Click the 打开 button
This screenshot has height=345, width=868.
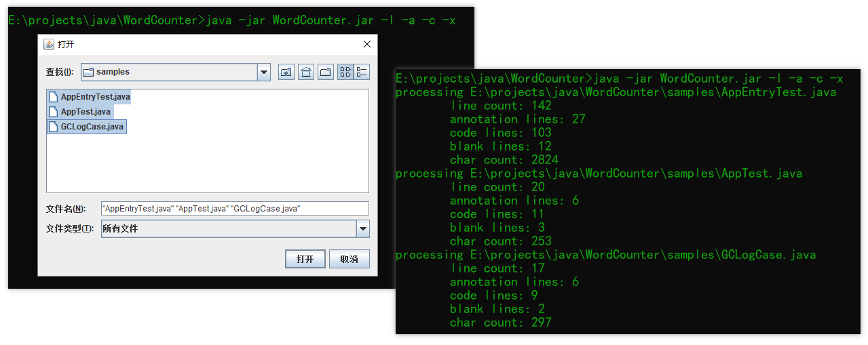(305, 259)
